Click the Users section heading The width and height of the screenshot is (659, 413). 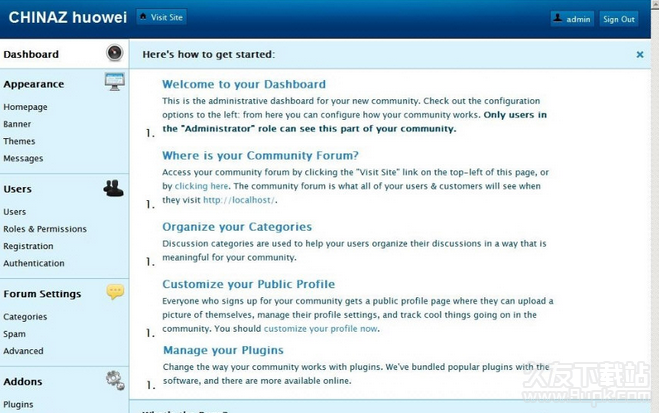click(17, 189)
